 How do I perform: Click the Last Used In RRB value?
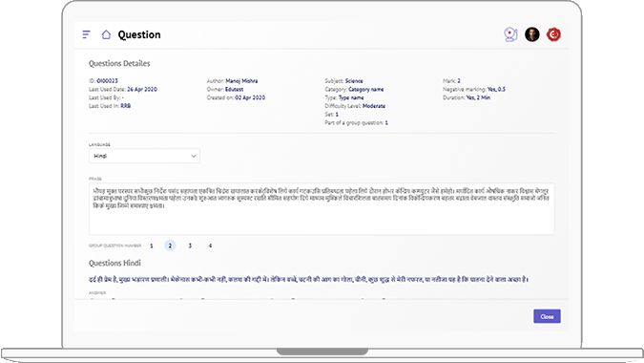click(x=125, y=106)
